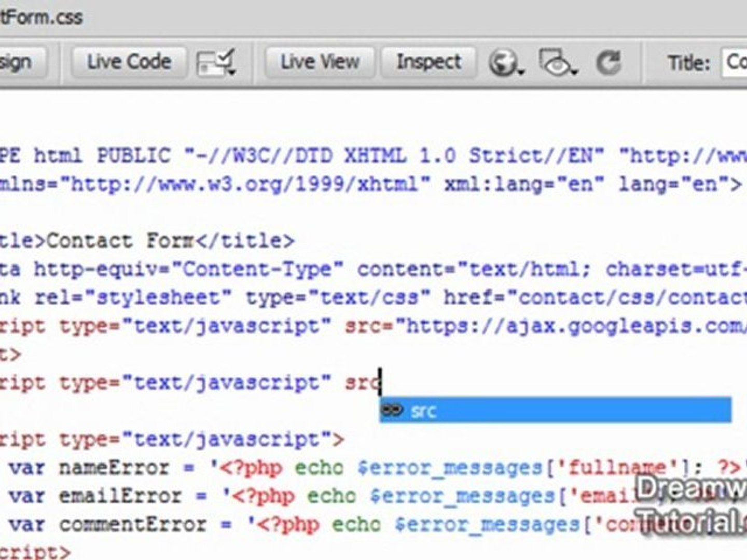Click the 'Contact Form' title text in code
The image size is (747, 560).
[120, 241]
